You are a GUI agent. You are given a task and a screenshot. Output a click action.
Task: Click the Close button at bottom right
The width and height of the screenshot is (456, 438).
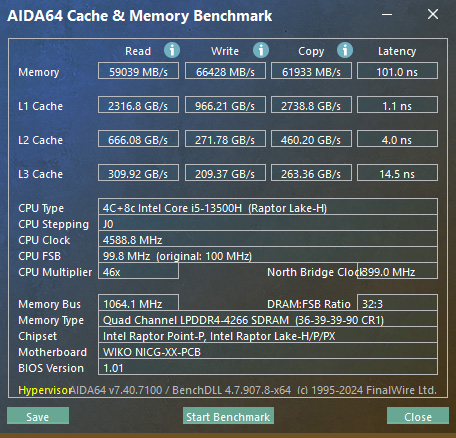click(x=418, y=416)
